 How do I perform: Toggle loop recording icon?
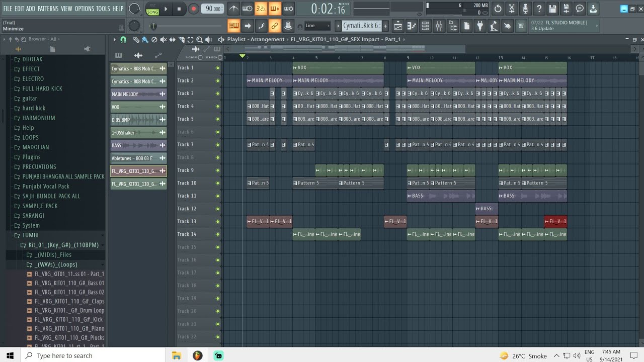point(288,9)
